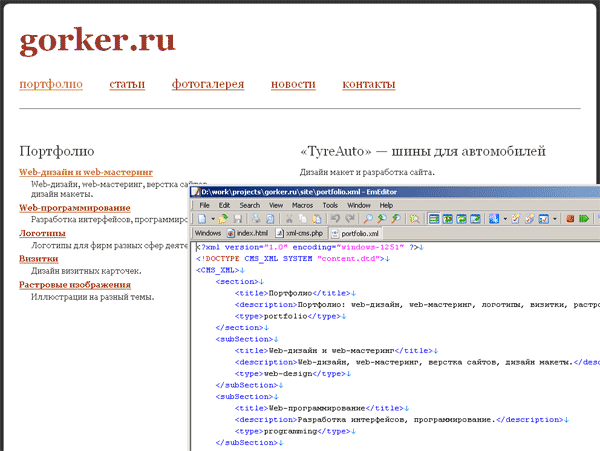
Task: Open the новости navigation link
Action: (x=293, y=84)
